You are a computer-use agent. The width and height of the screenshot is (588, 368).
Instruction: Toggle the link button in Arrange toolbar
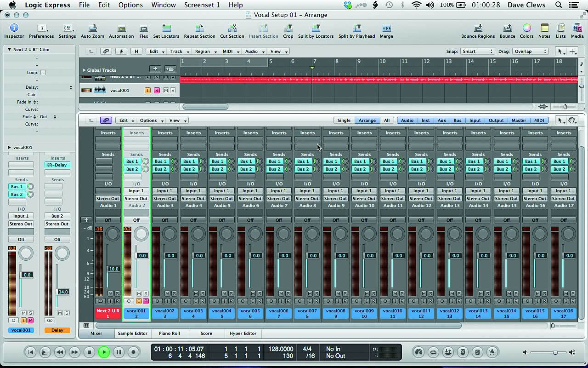[x=106, y=52]
